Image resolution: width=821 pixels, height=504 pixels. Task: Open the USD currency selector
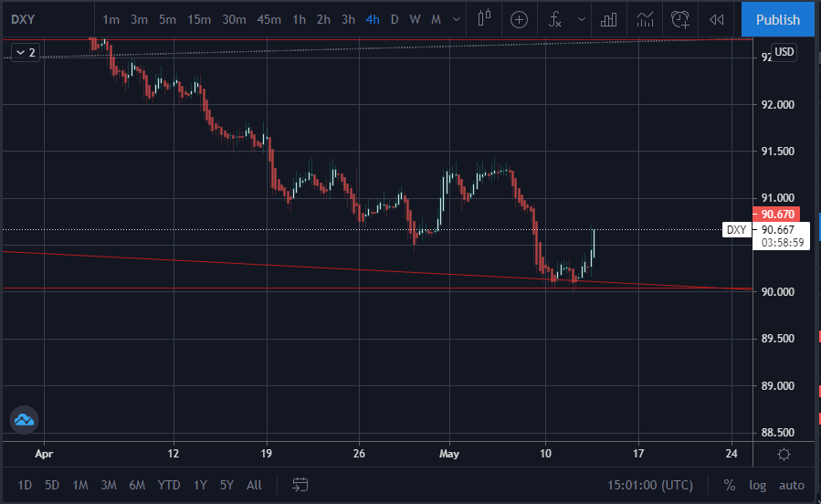(x=784, y=52)
